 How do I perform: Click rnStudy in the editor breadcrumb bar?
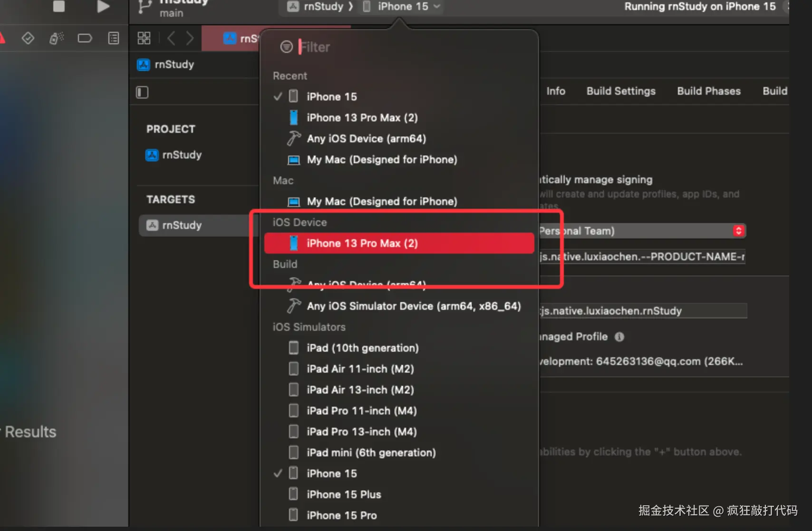coord(165,64)
